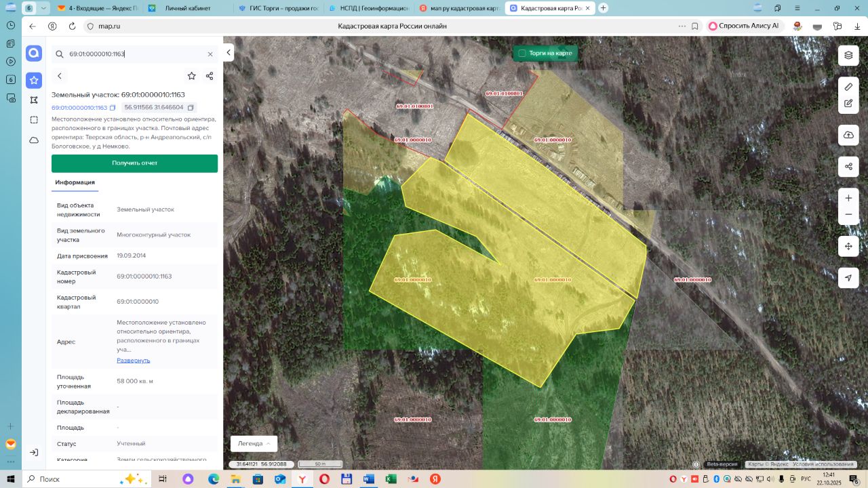Share the parcel via share icon
Image resolution: width=868 pixels, height=488 pixels.
[x=210, y=76]
